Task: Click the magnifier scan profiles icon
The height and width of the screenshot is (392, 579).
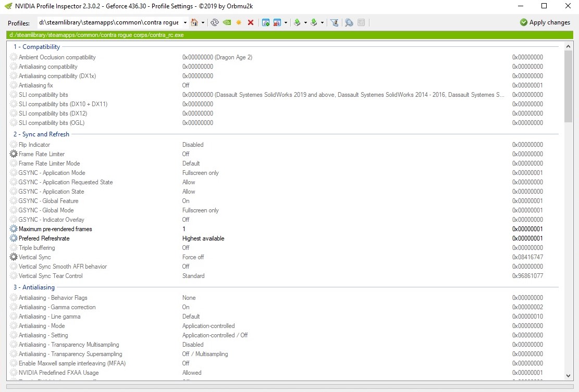Action: [349, 22]
